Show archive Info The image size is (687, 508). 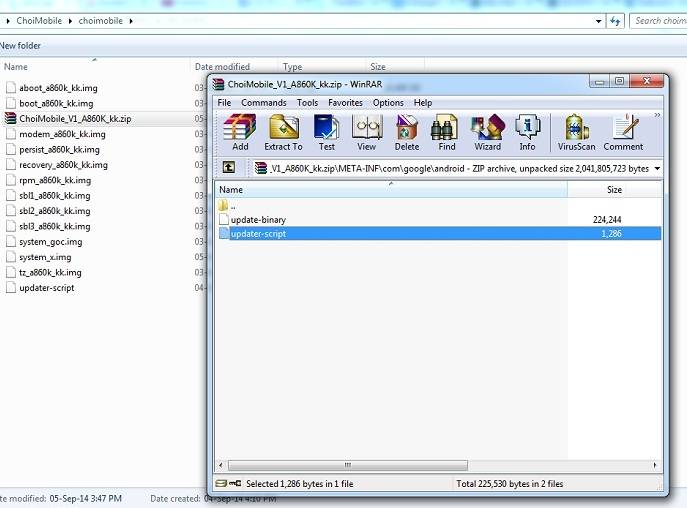[527, 132]
